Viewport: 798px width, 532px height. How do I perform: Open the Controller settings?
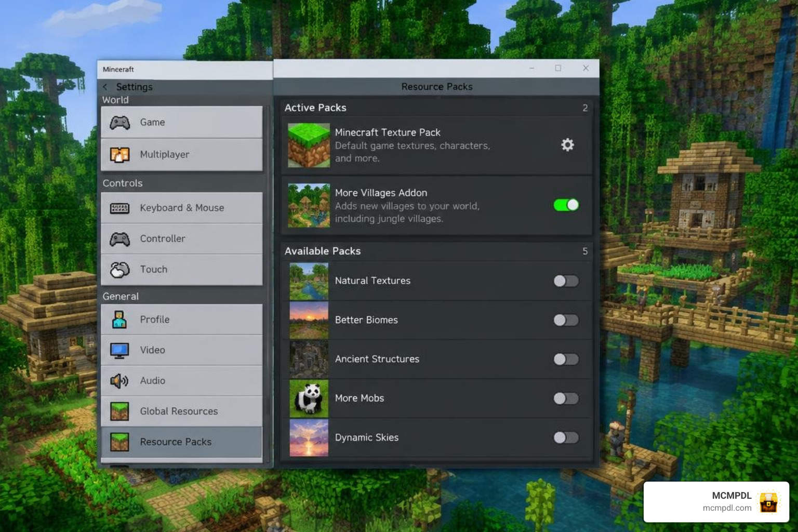(x=182, y=239)
